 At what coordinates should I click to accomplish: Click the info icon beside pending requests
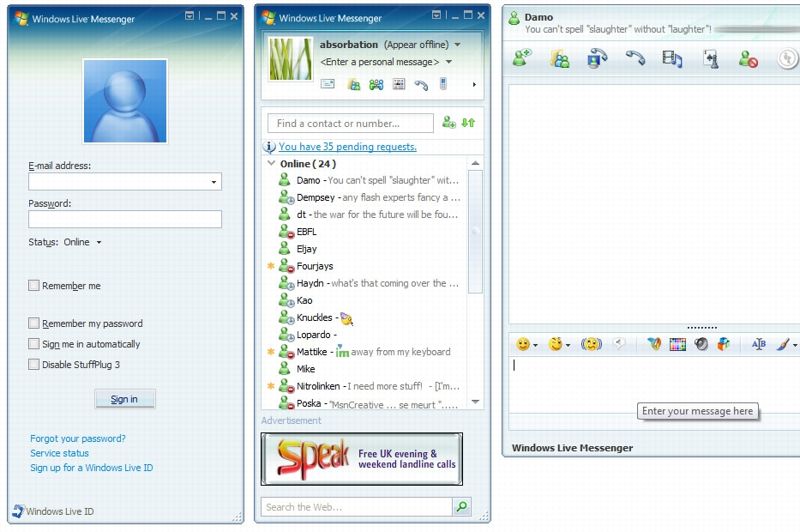269,147
